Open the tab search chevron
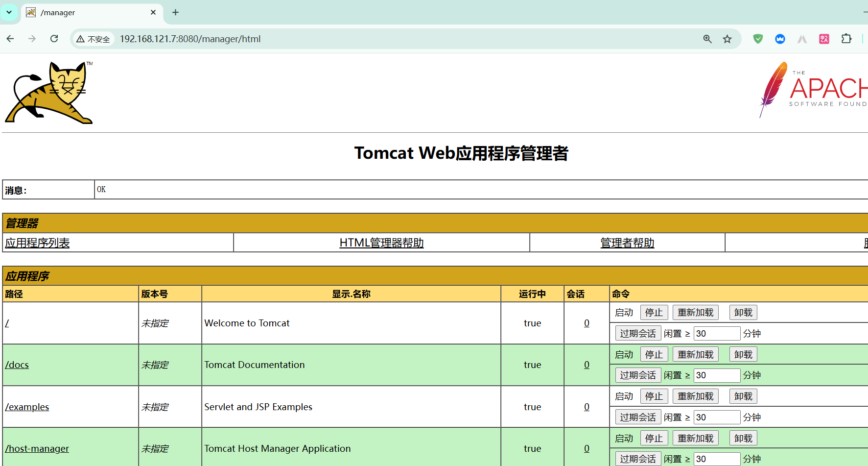 pos(9,12)
